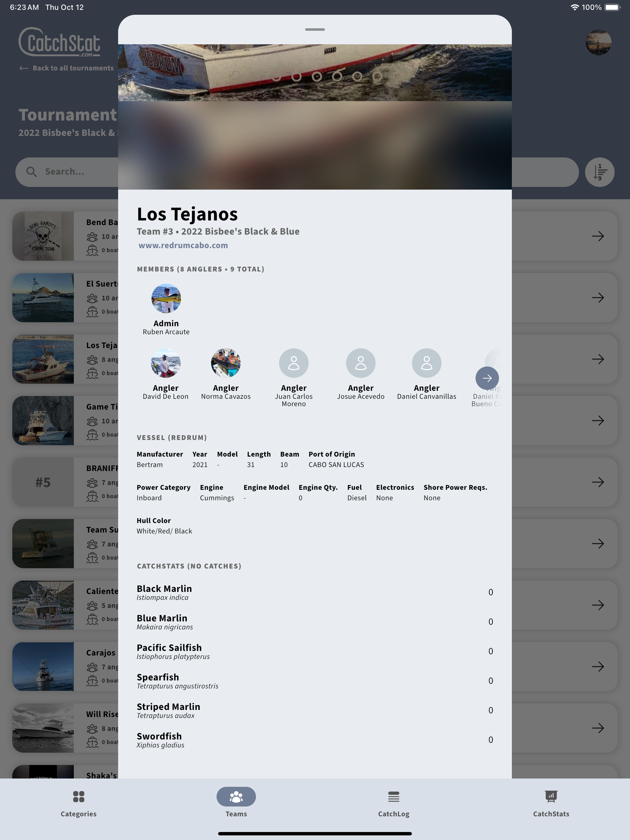
Task: Select angler Norma Cavazos avatar
Action: (226, 363)
